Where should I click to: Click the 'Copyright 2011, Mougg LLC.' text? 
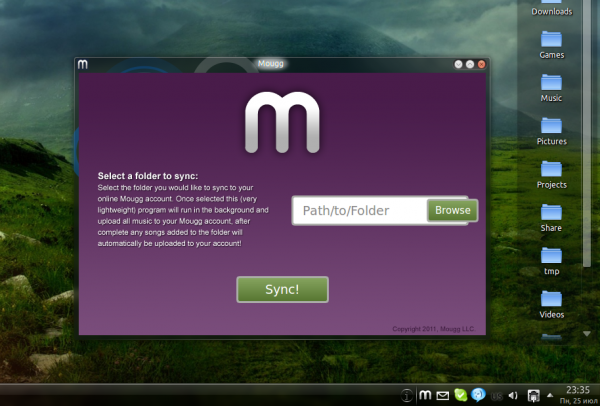[434, 329]
